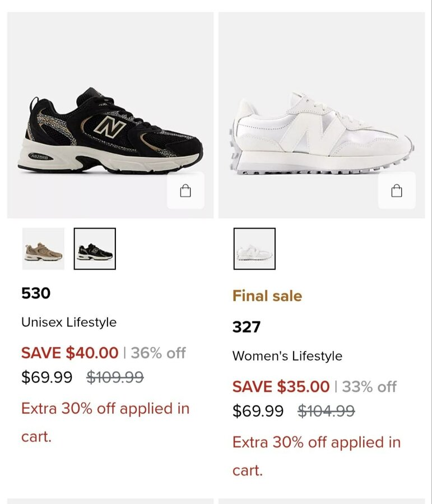Select the black colorway swatch for the 530

(95, 249)
